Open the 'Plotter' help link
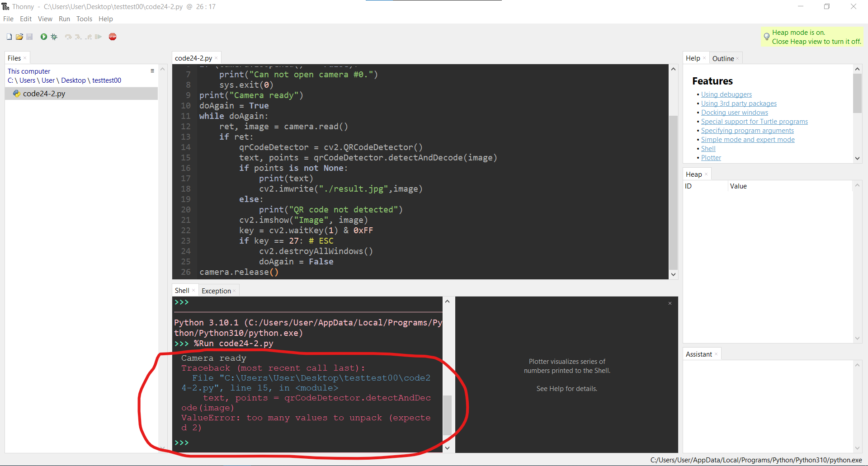The width and height of the screenshot is (868, 466). pyautogui.click(x=711, y=158)
